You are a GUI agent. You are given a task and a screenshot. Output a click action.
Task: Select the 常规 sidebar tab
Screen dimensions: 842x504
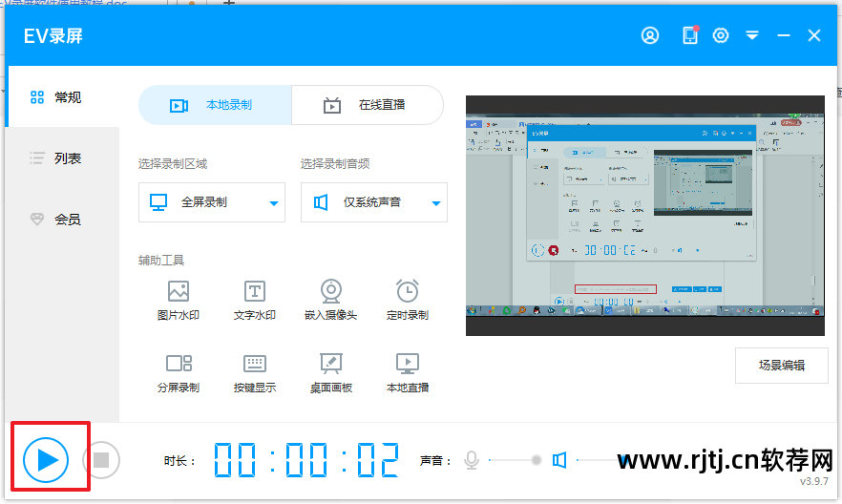click(x=63, y=97)
